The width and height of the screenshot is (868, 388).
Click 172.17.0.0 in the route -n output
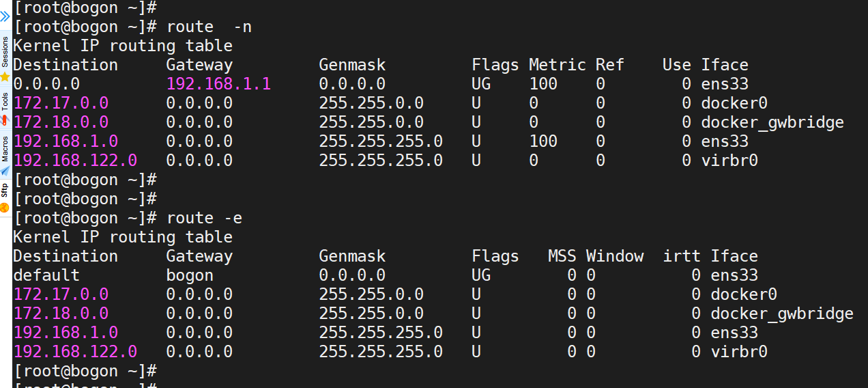tap(61, 103)
